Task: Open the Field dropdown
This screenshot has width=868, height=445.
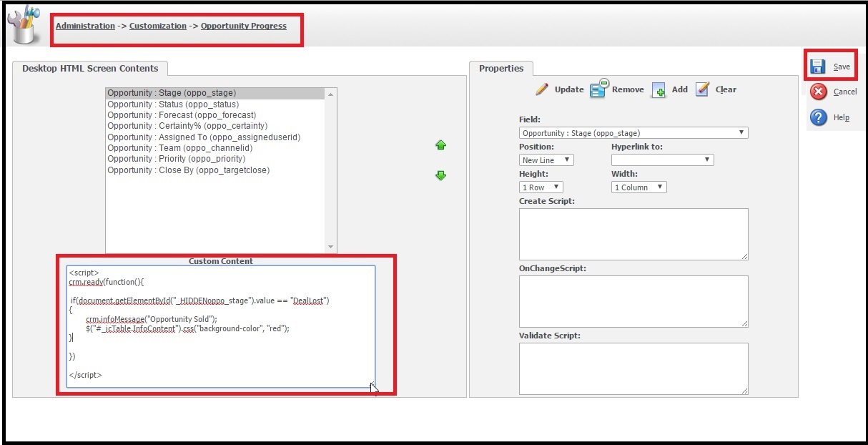Action: coord(633,133)
